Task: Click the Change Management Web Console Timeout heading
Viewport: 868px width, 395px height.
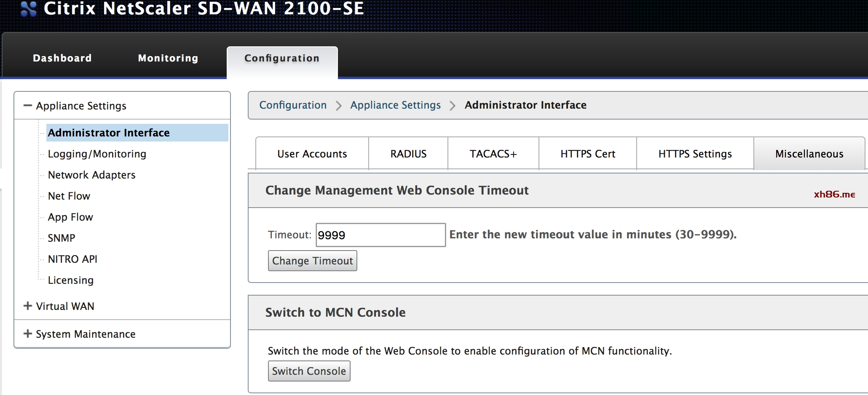Action: (397, 190)
